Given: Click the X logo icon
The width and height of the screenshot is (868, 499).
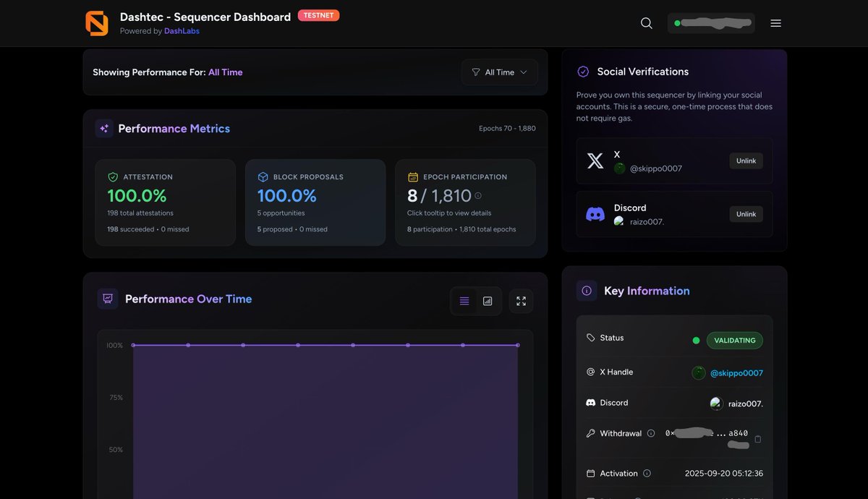Looking at the screenshot, I should click(x=595, y=161).
